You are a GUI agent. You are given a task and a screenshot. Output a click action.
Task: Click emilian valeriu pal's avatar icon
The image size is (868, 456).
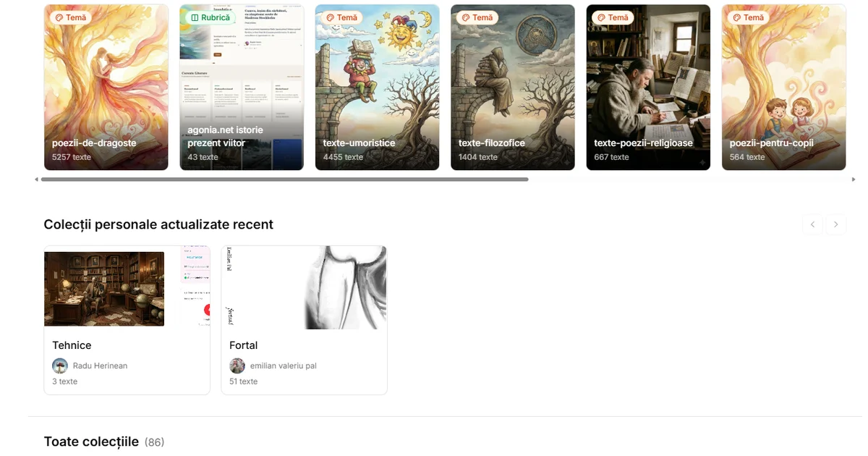[237, 366]
